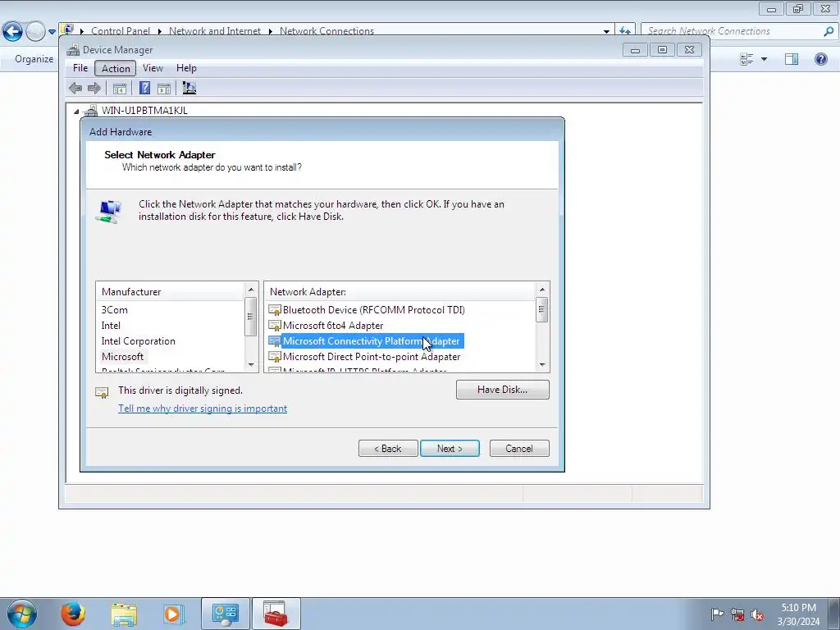Click the network status tray icon
The width and height of the screenshot is (840, 630).
737,614
